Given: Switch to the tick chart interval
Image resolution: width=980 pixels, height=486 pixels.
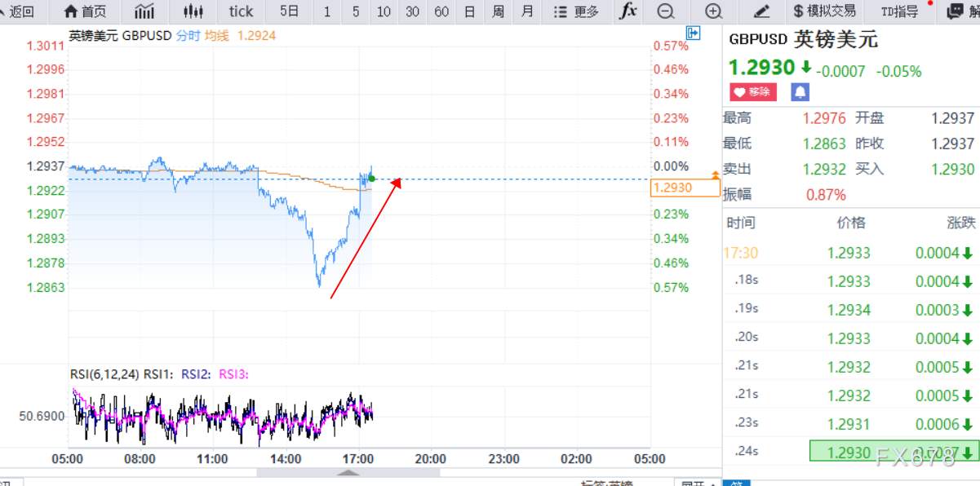Looking at the screenshot, I should click(x=241, y=11).
